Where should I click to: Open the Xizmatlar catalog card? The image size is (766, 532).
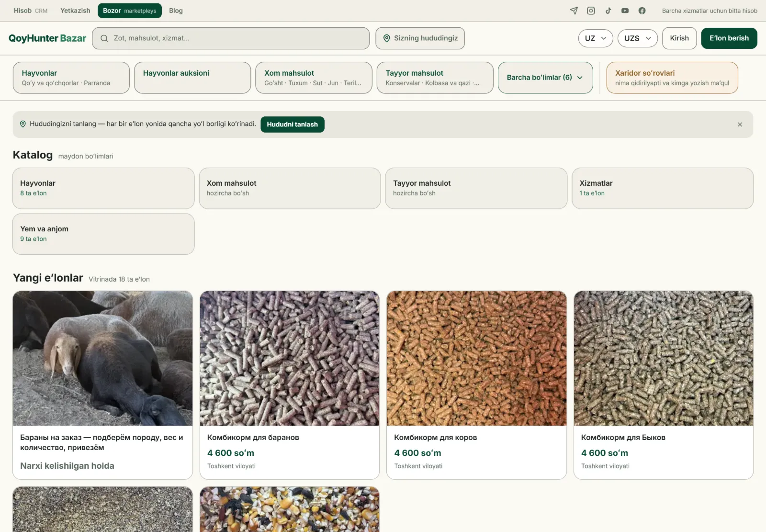pyautogui.click(x=663, y=188)
